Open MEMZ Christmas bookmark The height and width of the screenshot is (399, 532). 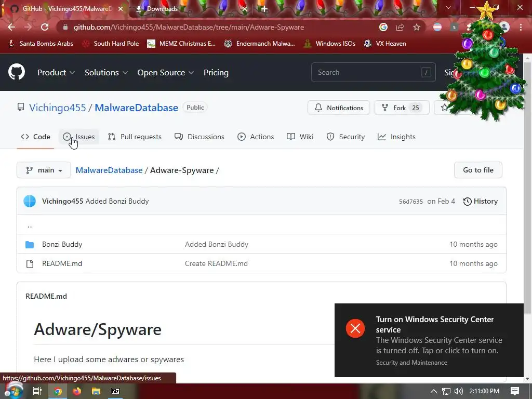pyautogui.click(x=181, y=44)
